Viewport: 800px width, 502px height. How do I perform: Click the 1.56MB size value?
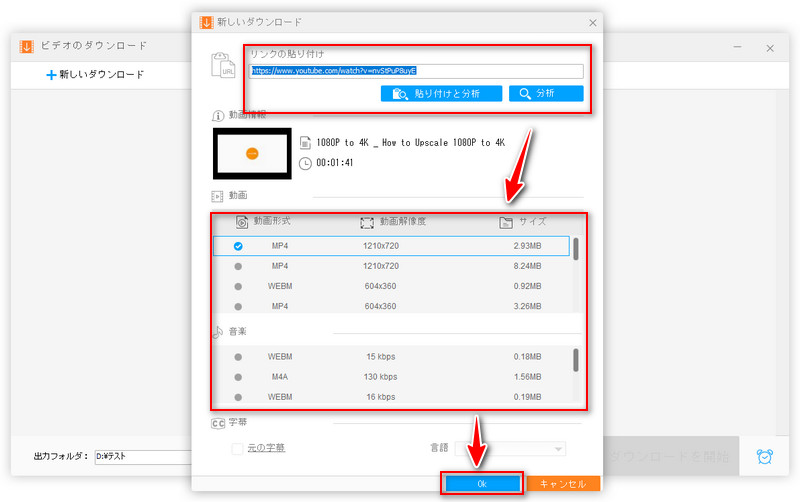528,377
